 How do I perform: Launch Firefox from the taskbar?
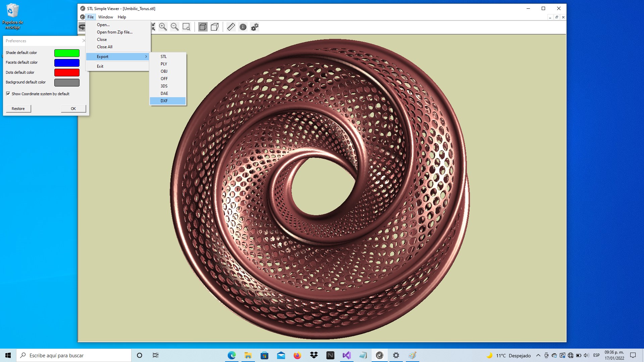pos(298,355)
